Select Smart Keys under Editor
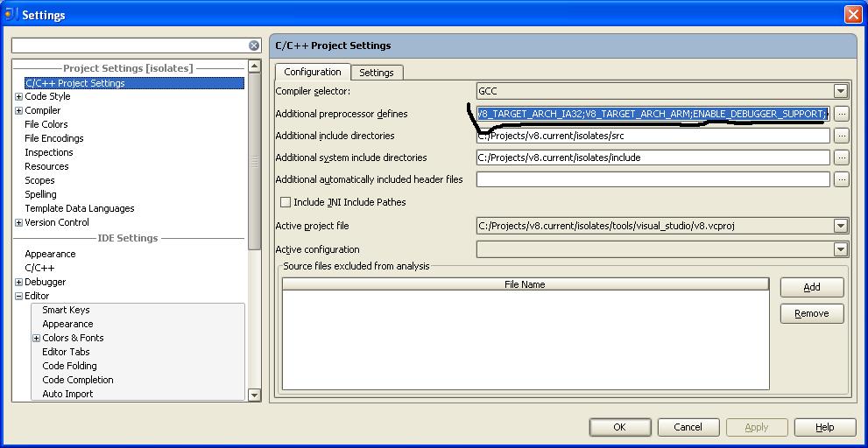This screenshot has width=868, height=448. coord(66,310)
